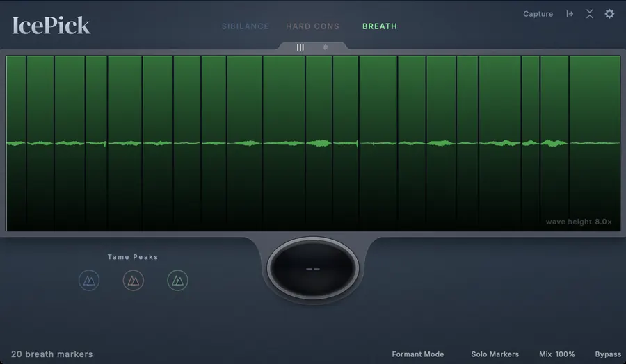The image size is (626, 364).
Task: Adjust the Mix 100% control
Action: tap(557, 354)
